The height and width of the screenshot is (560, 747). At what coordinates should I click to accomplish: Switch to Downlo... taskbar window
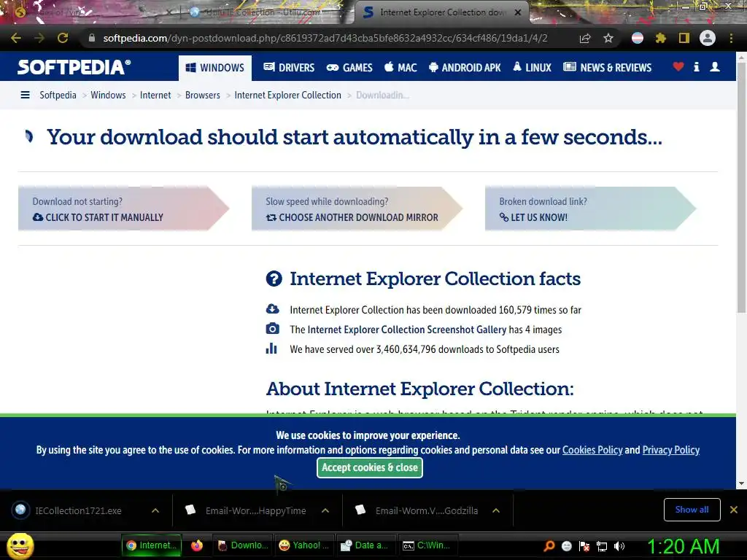coord(243,545)
